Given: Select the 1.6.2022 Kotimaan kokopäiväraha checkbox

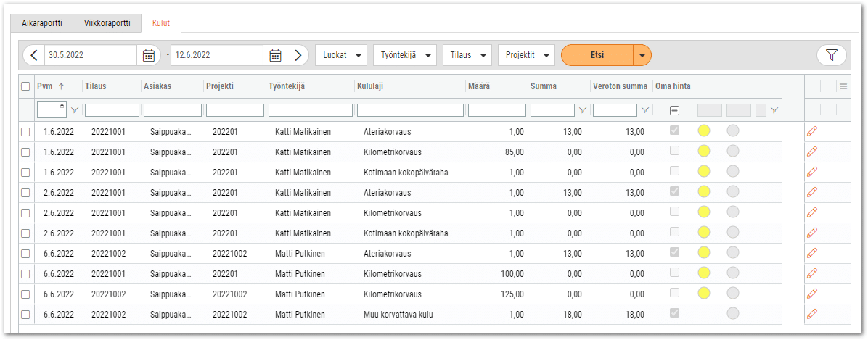Looking at the screenshot, I should [x=25, y=172].
